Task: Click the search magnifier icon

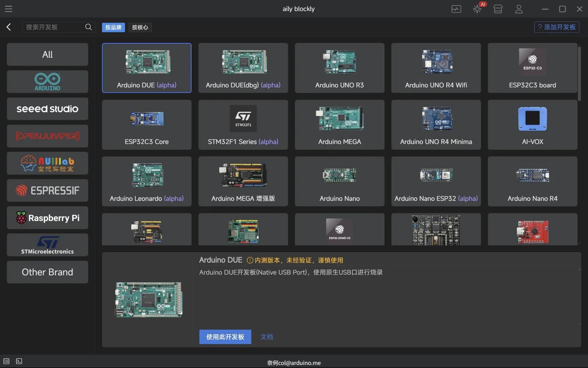Action: [x=88, y=27]
